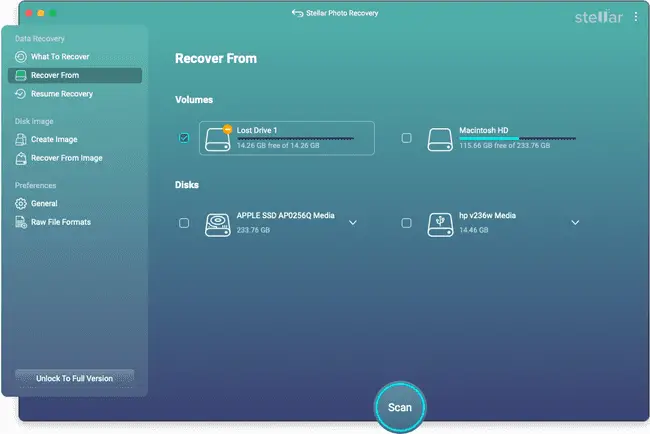This screenshot has width=650, height=434.
Task: Check the Macintosh HD checkbox
Action: 407,138
